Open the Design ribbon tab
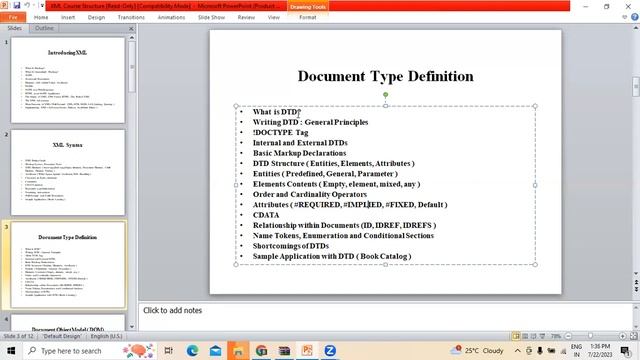This screenshot has height=360, width=640. tap(96, 18)
